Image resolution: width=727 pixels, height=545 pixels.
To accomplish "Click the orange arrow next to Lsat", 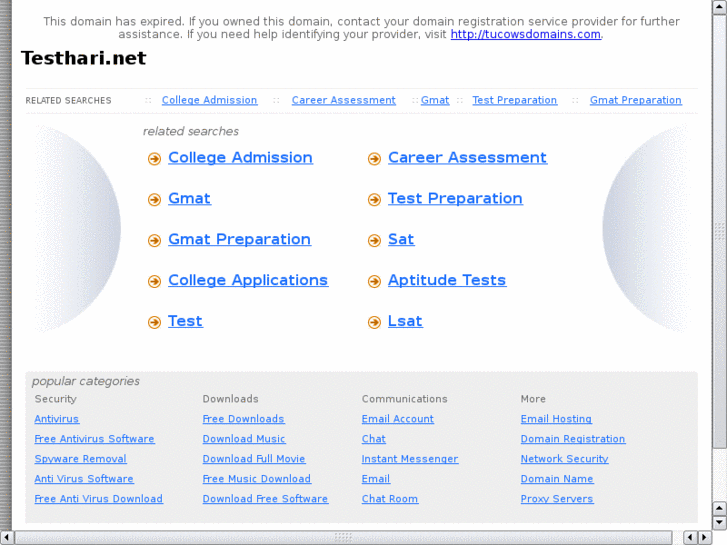I will pyautogui.click(x=374, y=323).
